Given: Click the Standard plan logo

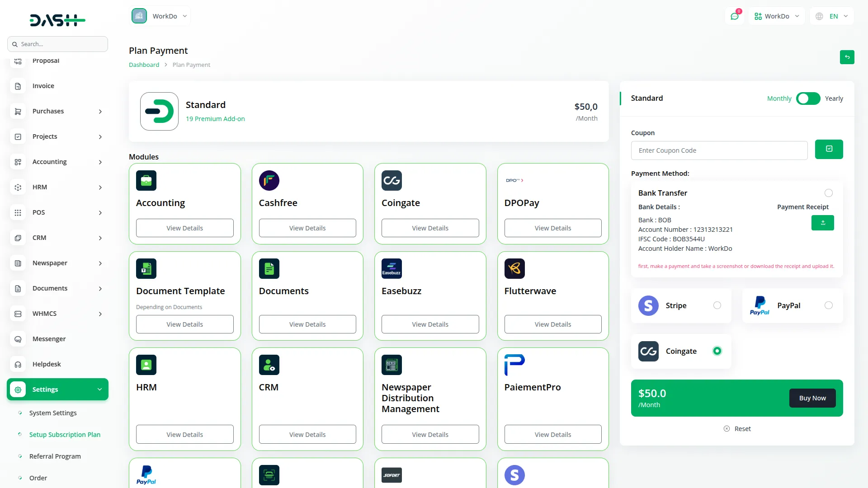Looking at the screenshot, I should coord(159,111).
